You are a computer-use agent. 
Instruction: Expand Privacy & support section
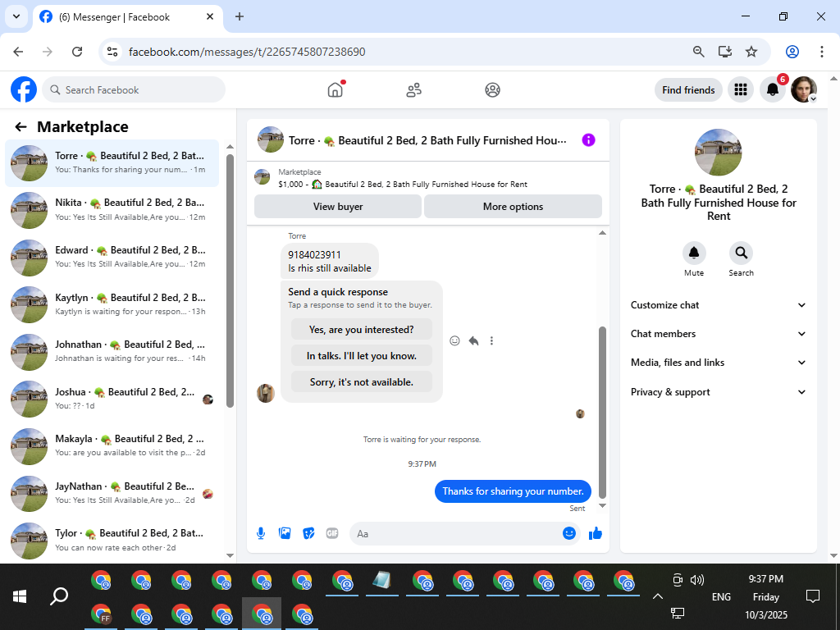pyautogui.click(x=719, y=392)
